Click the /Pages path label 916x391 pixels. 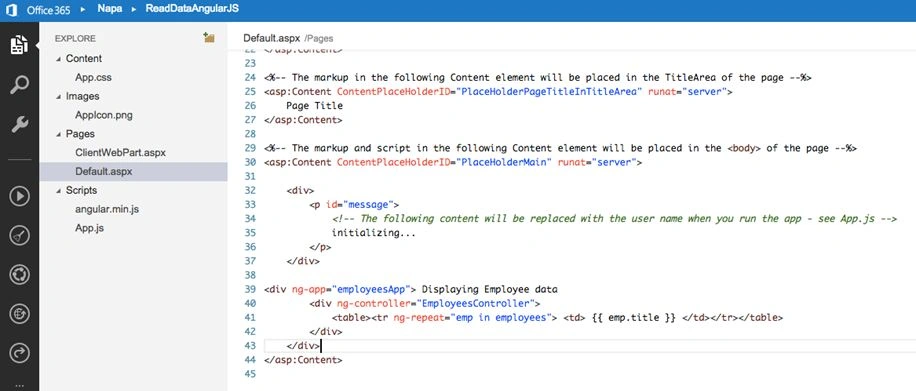pos(318,39)
